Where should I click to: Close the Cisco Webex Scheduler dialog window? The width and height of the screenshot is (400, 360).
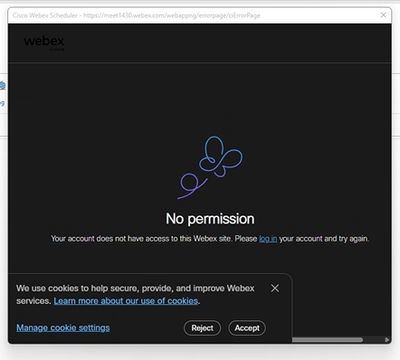coord(383,15)
